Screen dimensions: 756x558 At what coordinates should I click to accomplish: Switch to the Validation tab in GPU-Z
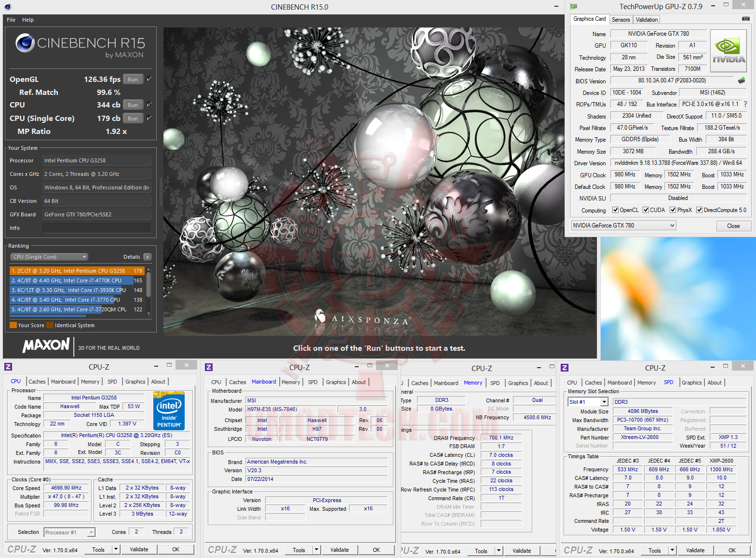coord(646,20)
